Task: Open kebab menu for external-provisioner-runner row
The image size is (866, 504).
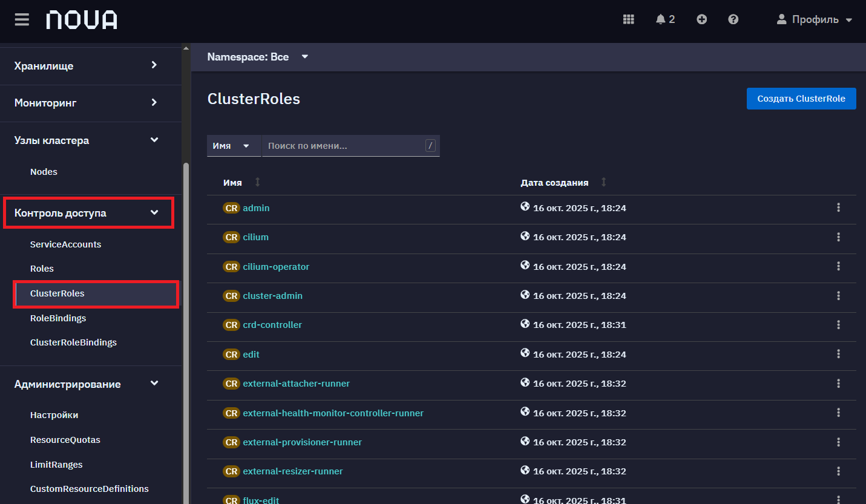Action: (838, 442)
